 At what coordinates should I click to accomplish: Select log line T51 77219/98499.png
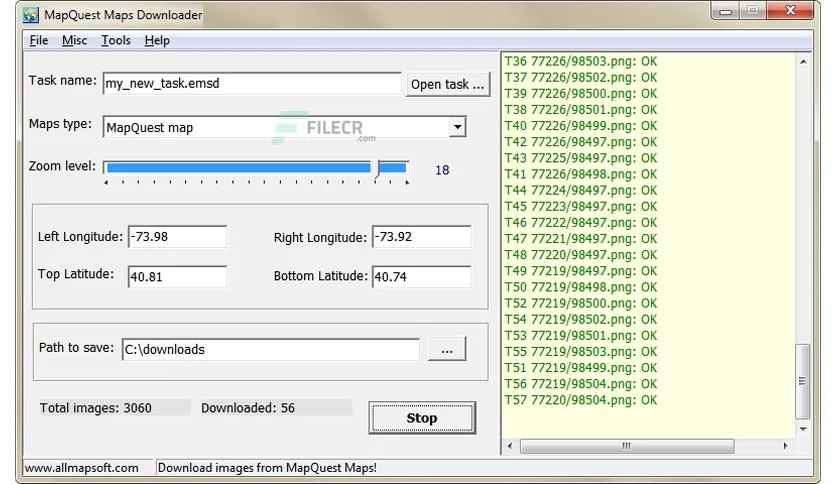pyautogui.click(x=581, y=368)
